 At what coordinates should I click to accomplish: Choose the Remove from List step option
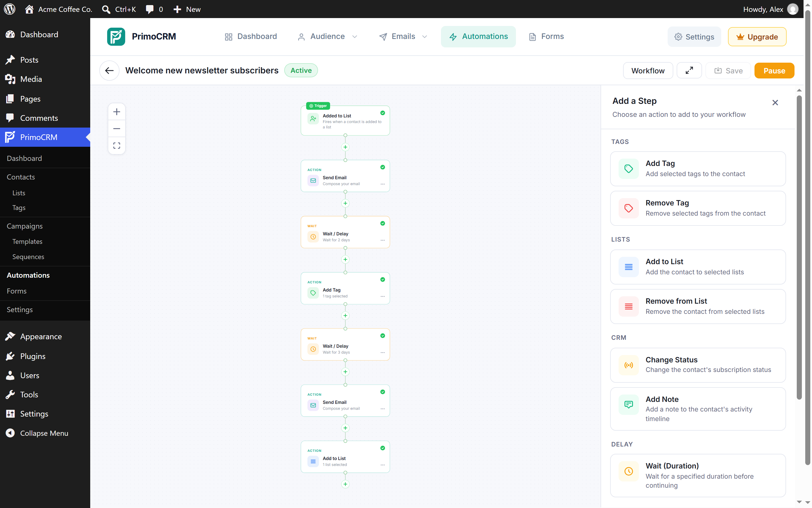pyautogui.click(x=698, y=306)
